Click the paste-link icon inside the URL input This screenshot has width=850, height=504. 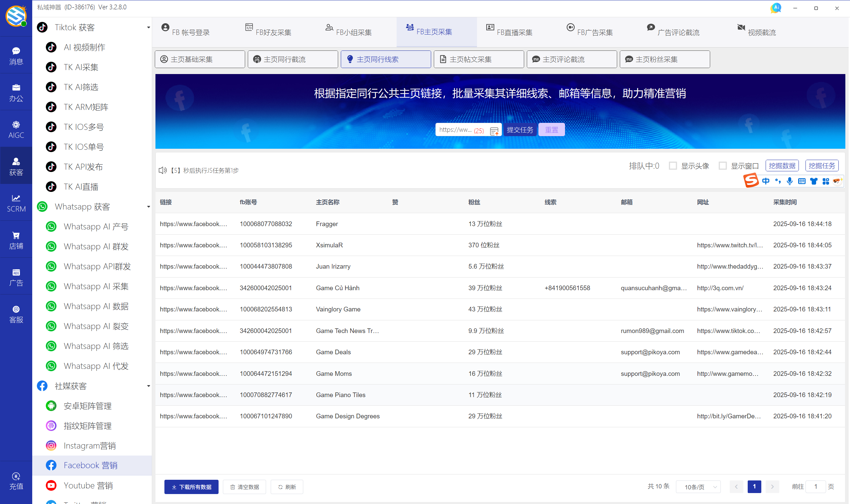pos(495,130)
